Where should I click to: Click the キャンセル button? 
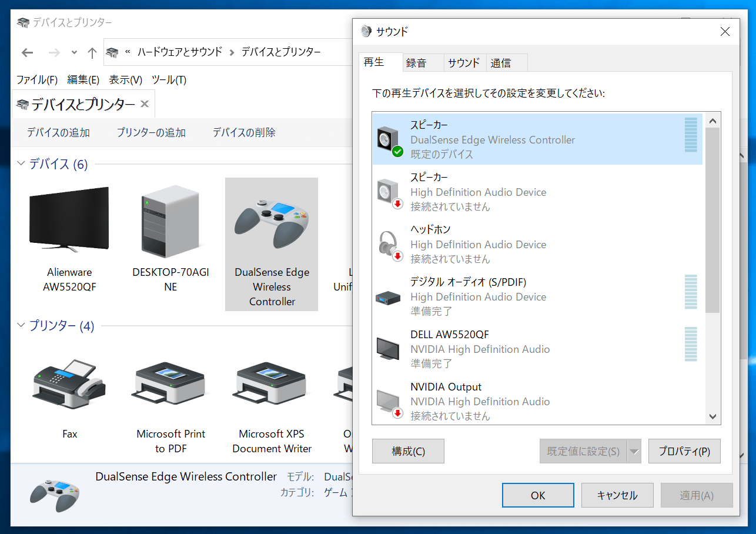click(x=617, y=495)
